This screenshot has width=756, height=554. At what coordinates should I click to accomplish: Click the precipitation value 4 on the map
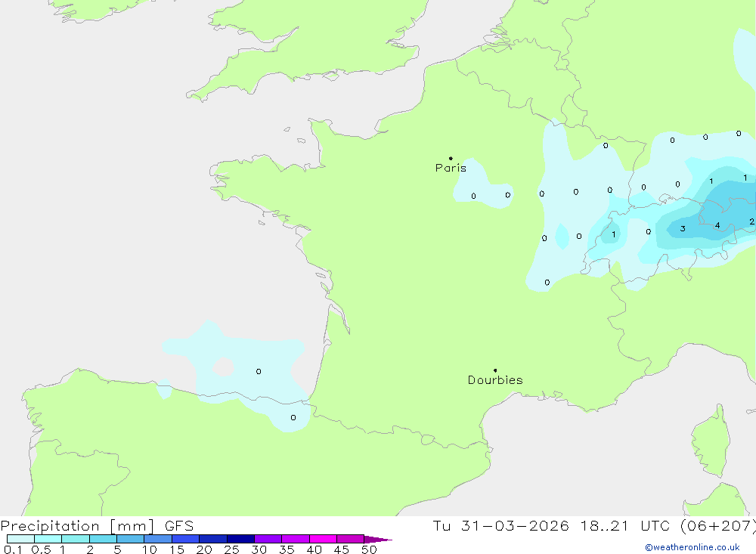717,225
